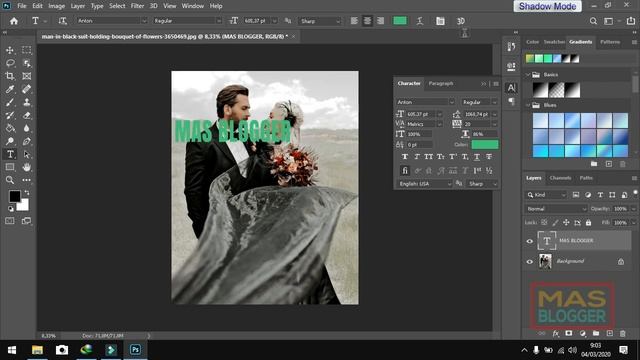640x360 pixels.
Task: Open the Filter menu
Action: pyautogui.click(x=137, y=6)
